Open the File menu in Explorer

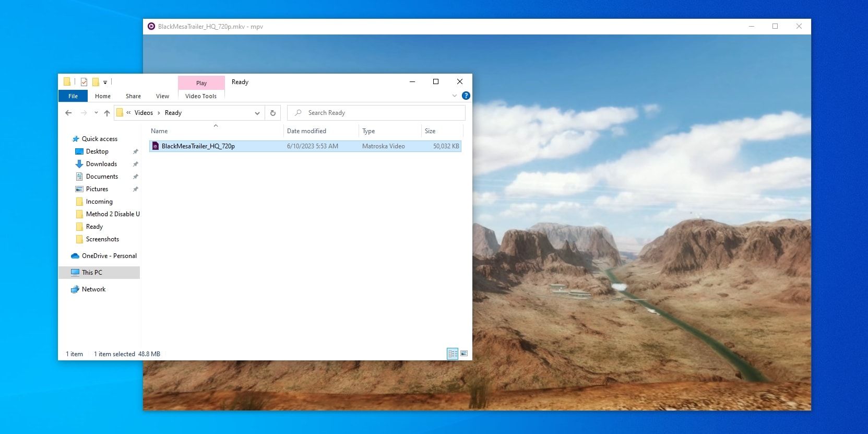[73, 96]
